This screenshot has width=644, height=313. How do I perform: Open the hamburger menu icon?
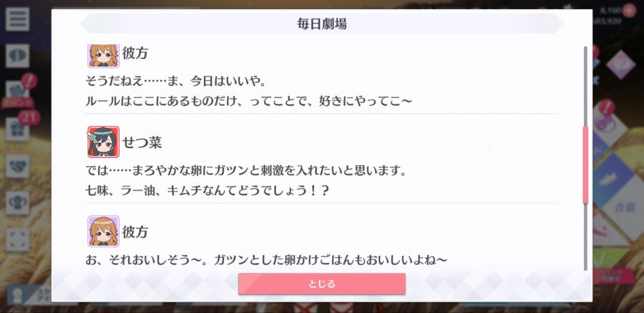click(x=17, y=19)
